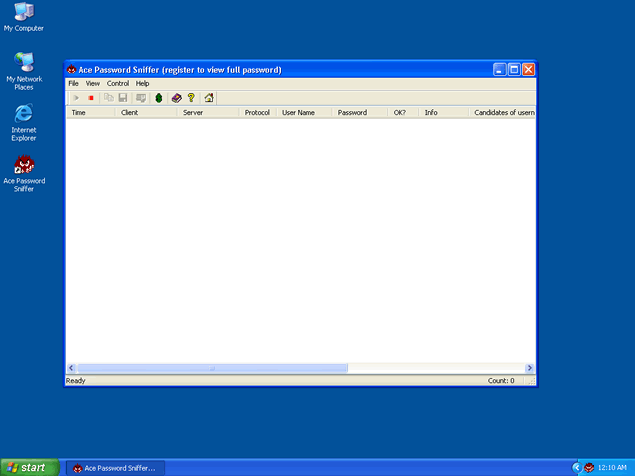Click the Copy toolbar icon
This screenshot has width=635, height=476.
109,98
